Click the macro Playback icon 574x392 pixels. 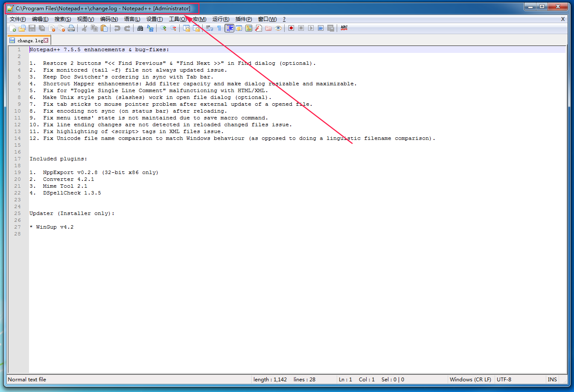311,28
